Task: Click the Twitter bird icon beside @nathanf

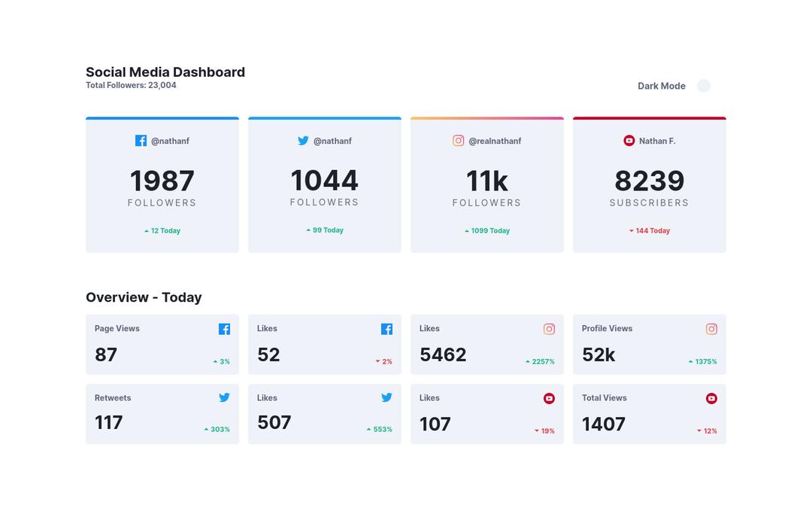Action: (303, 141)
